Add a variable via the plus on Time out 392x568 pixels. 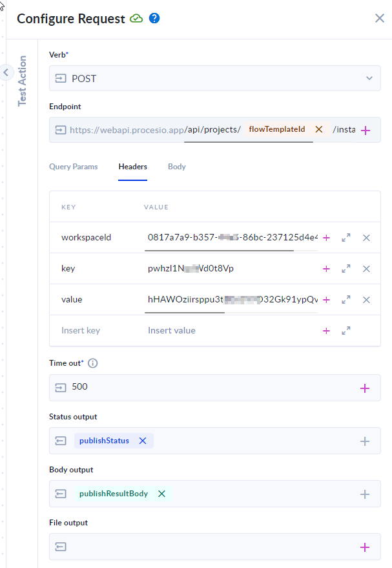click(x=366, y=386)
